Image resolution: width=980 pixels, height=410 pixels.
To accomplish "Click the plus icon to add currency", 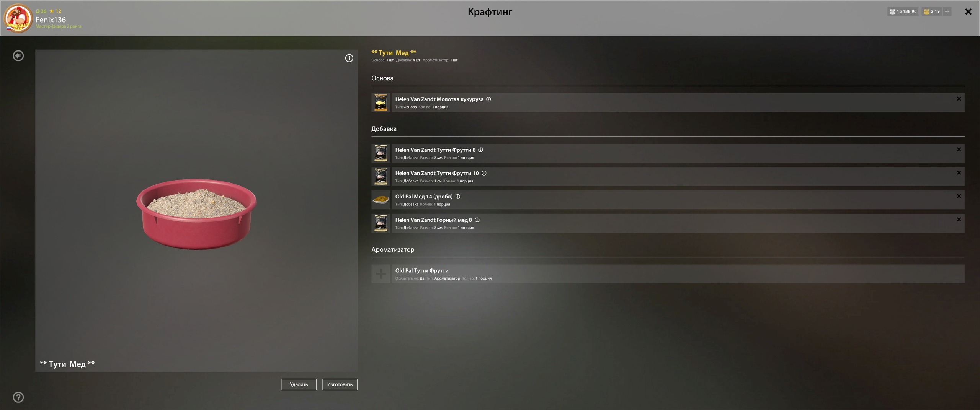I will (947, 11).
